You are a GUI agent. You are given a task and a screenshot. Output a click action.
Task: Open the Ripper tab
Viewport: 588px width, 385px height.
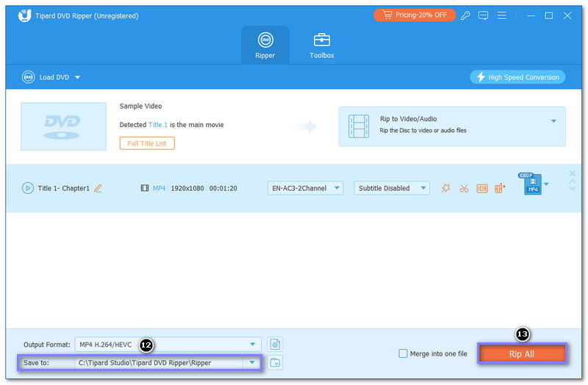pos(265,46)
